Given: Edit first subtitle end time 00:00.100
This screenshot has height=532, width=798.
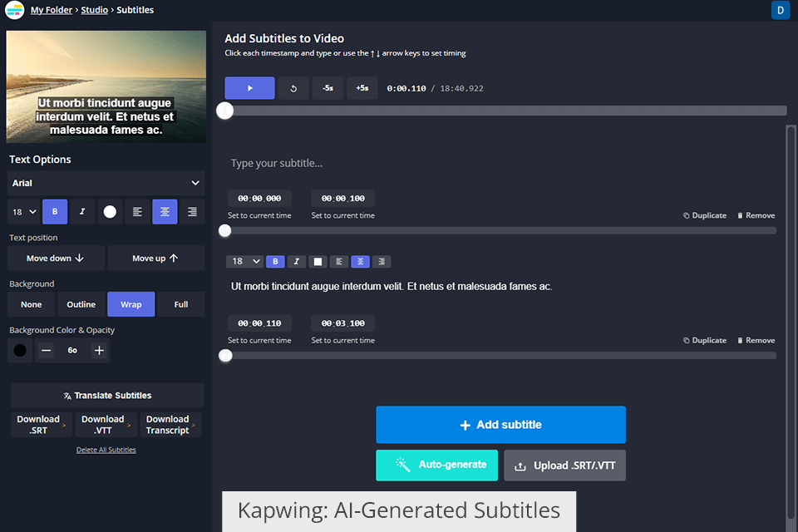Looking at the screenshot, I should coord(342,199).
